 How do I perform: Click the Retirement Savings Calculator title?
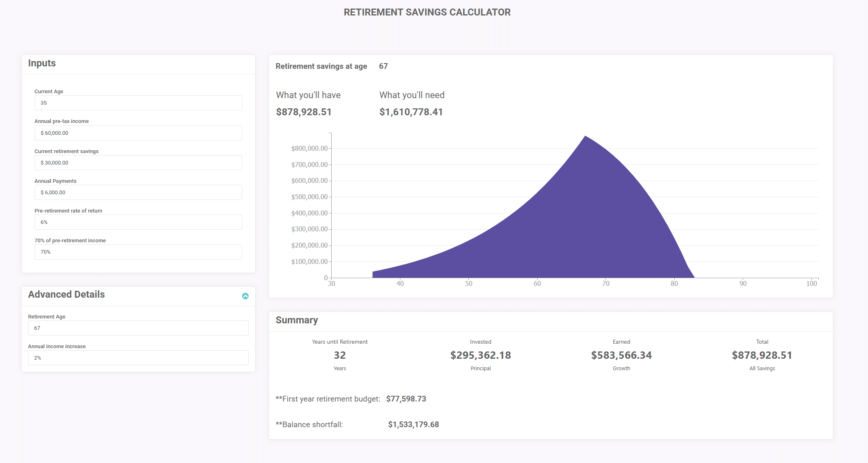pos(427,12)
